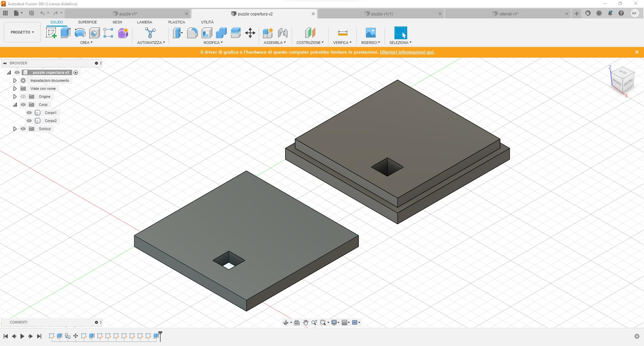Open the data panel grid icon
The width and height of the screenshot is (644, 346).
(x=5, y=13)
